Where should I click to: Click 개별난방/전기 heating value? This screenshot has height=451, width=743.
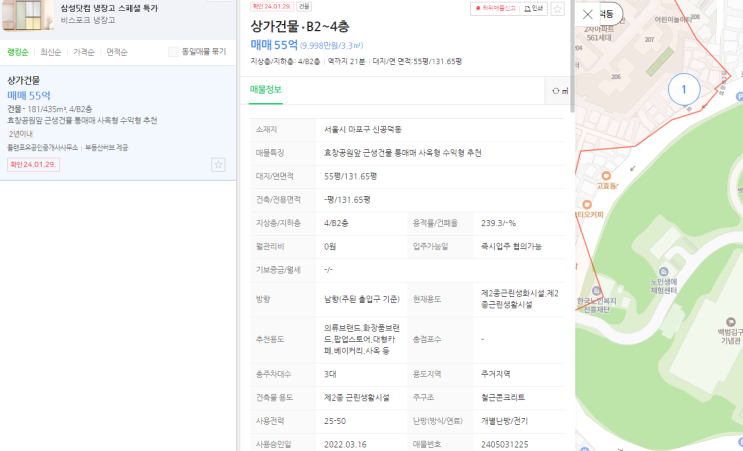pyautogui.click(x=504, y=421)
